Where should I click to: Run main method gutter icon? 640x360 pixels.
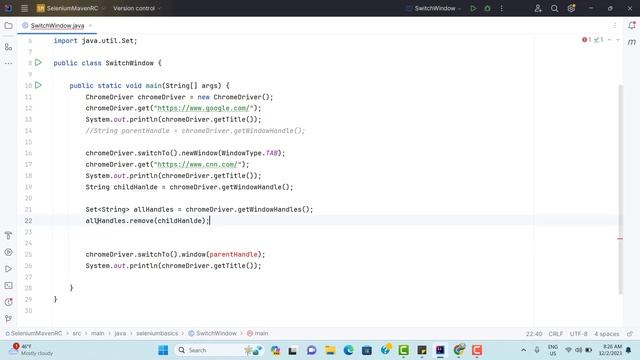tap(38, 85)
